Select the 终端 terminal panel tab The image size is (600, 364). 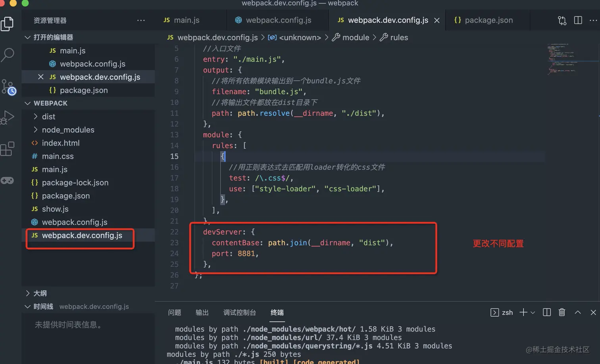click(x=277, y=312)
